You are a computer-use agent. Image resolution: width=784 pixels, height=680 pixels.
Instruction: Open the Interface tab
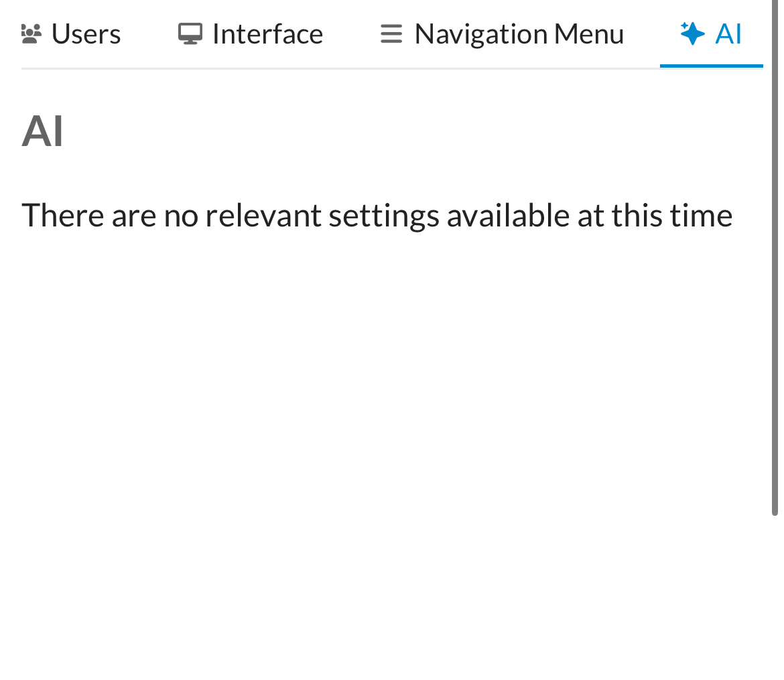251,33
